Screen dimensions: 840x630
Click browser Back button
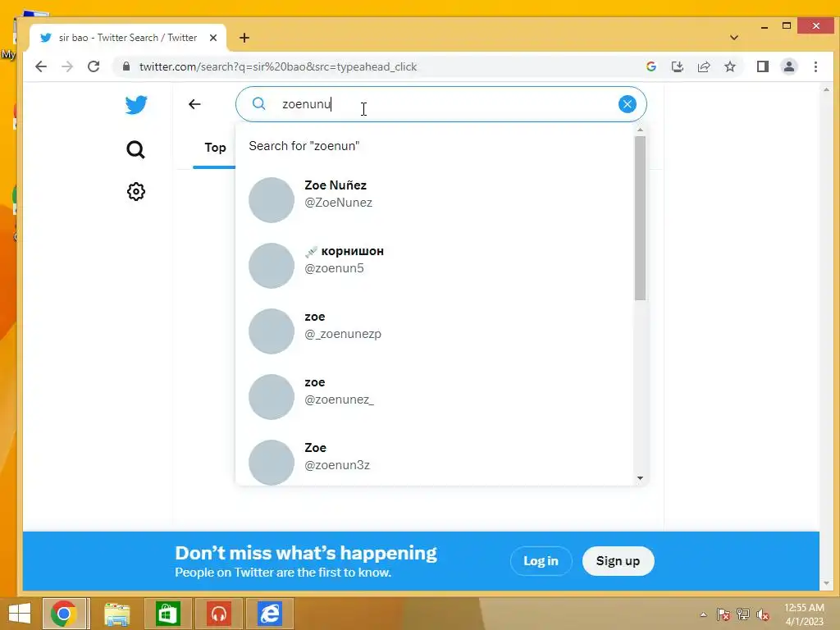[41, 66]
